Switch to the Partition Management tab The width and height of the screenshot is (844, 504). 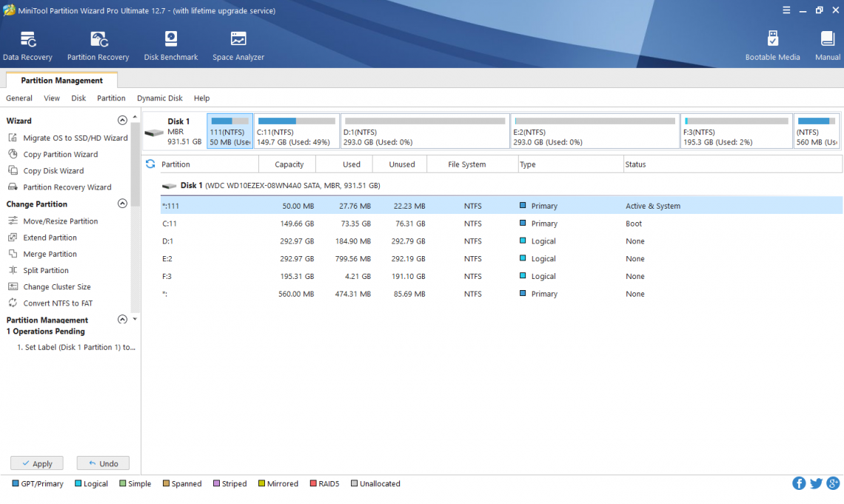[x=61, y=79]
